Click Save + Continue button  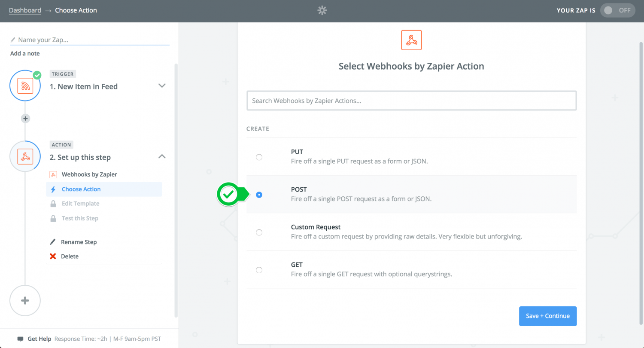coord(548,316)
